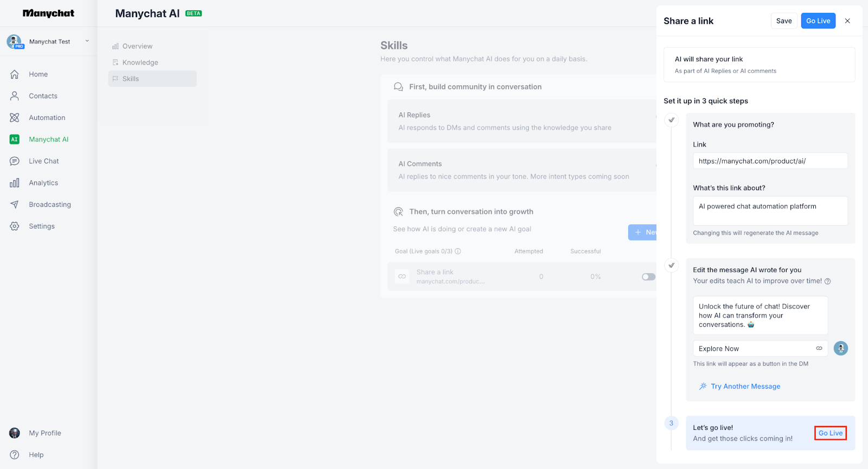Click the link icon in the Explore Now field
This screenshot has width=868, height=469.
click(819, 348)
